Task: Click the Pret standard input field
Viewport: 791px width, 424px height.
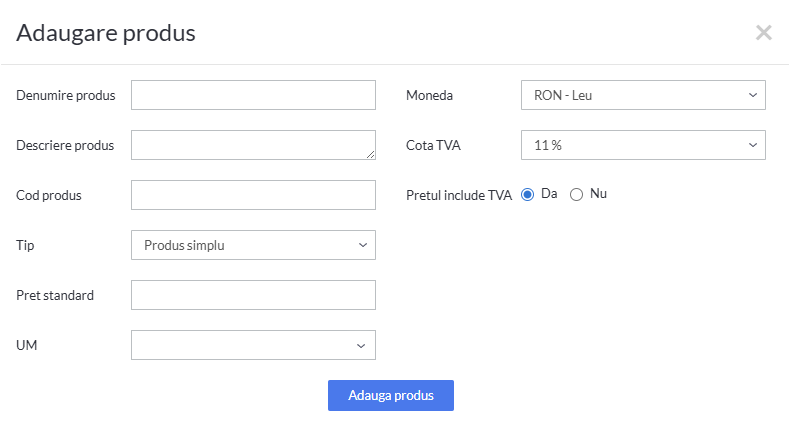Action: click(253, 295)
